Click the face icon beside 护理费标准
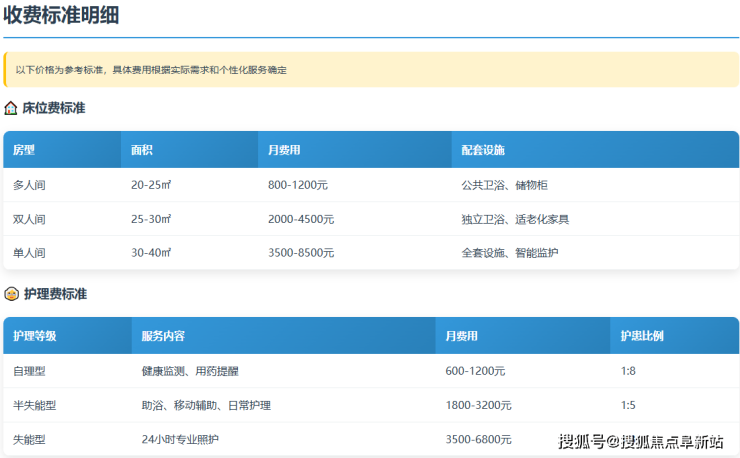Screen dimensions: 740x458 (x=11, y=294)
